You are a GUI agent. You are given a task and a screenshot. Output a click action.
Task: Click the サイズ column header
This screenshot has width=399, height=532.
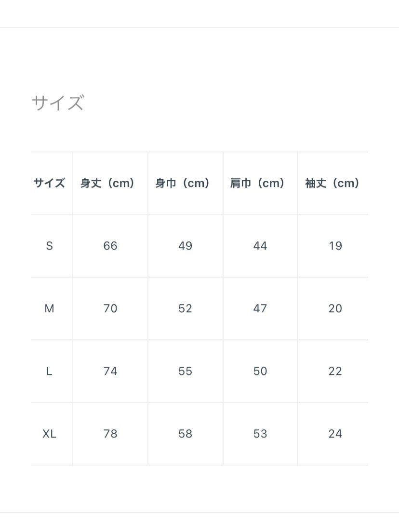49,183
